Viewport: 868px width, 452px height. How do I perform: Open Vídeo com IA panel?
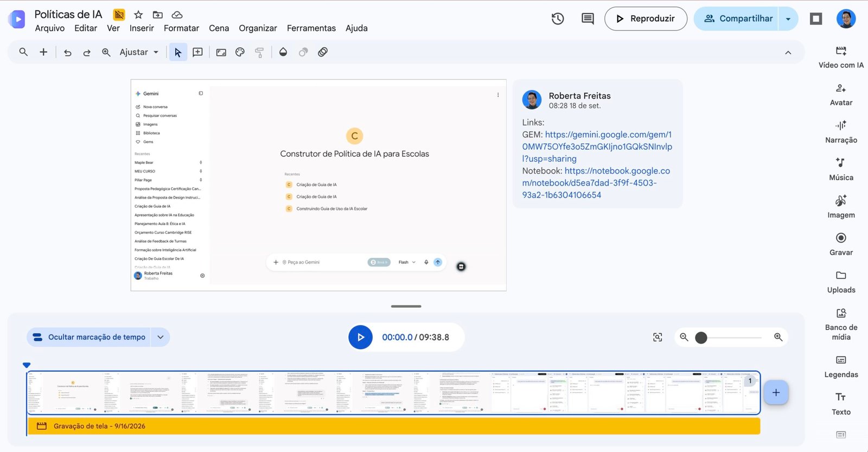[x=841, y=57]
